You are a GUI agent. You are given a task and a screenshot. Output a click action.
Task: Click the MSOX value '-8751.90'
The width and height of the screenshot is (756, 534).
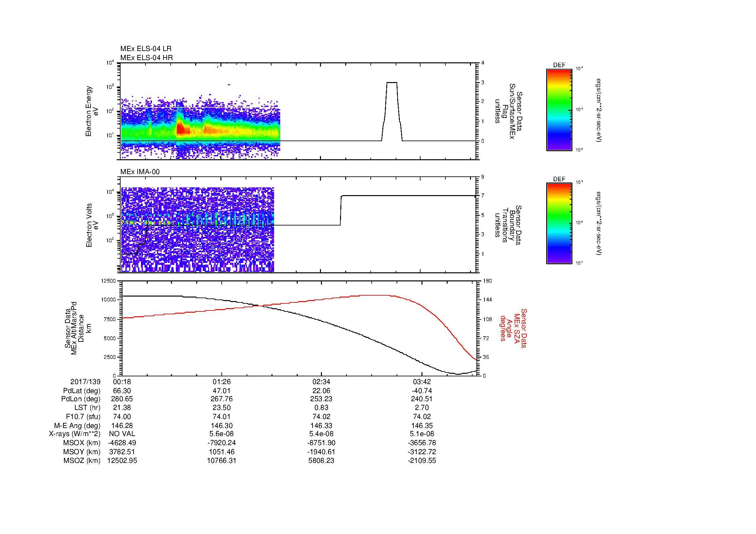pyautogui.click(x=321, y=443)
